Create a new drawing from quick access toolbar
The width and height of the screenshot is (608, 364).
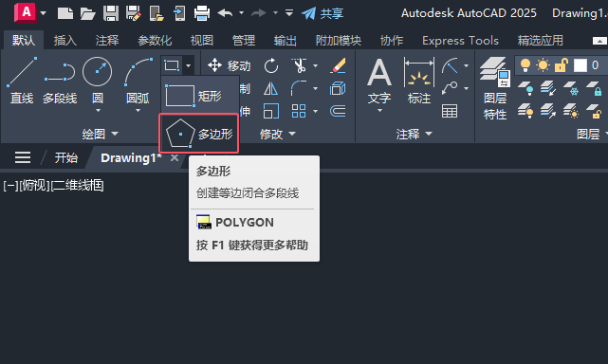click(65, 13)
